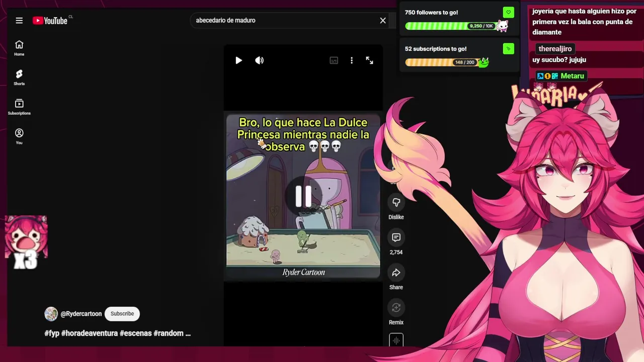Open the You section in the sidebar
644x362 pixels.
[19, 136]
